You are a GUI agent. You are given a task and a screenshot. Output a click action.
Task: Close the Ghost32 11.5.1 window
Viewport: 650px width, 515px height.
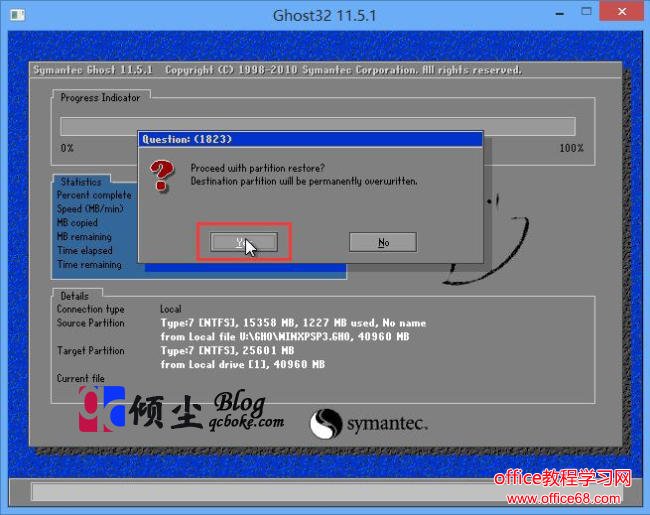621,12
